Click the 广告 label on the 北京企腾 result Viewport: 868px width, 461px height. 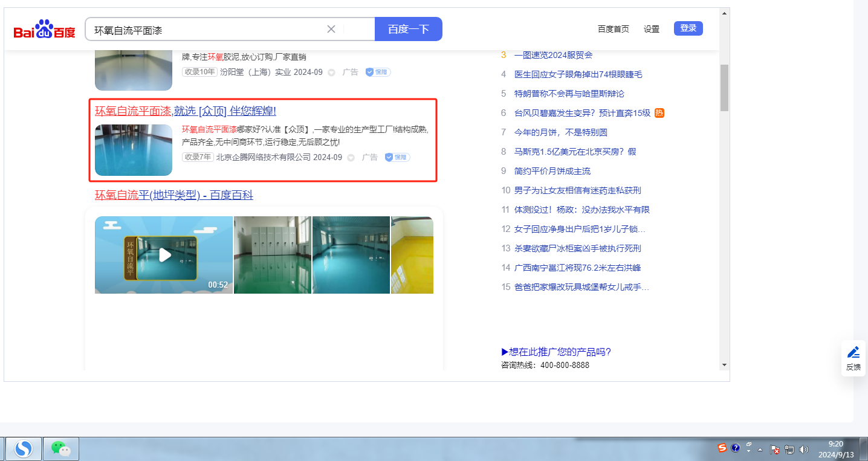[370, 157]
